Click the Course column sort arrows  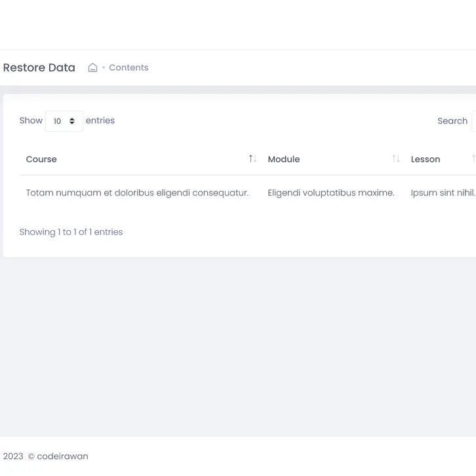coord(252,159)
